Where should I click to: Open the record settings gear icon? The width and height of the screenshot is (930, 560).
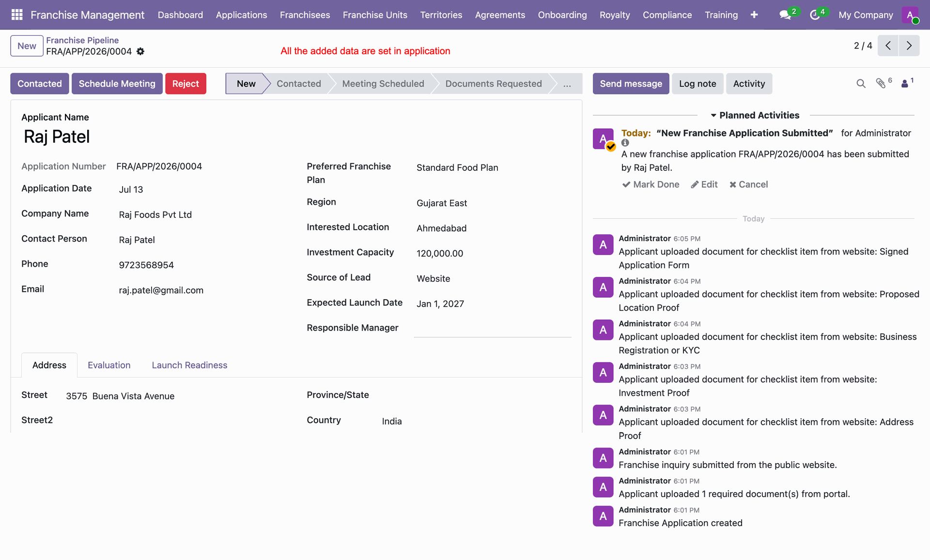pyautogui.click(x=140, y=51)
